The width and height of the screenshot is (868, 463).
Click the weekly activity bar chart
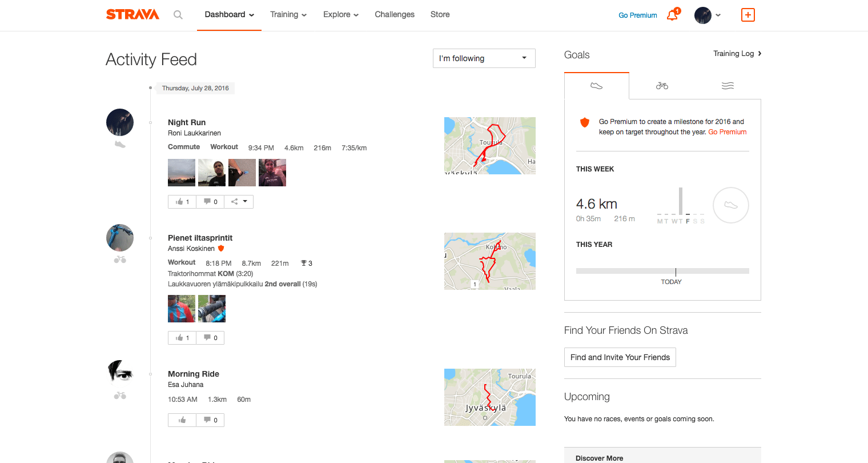click(681, 205)
